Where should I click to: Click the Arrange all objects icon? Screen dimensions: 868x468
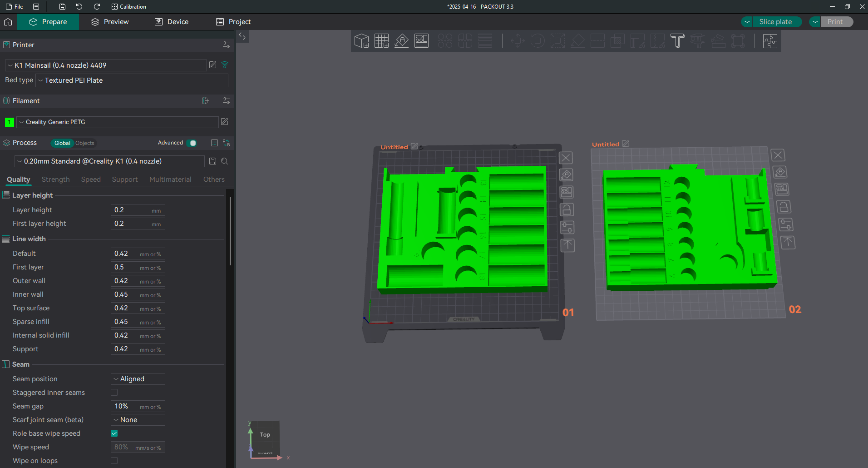tap(421, 41)
